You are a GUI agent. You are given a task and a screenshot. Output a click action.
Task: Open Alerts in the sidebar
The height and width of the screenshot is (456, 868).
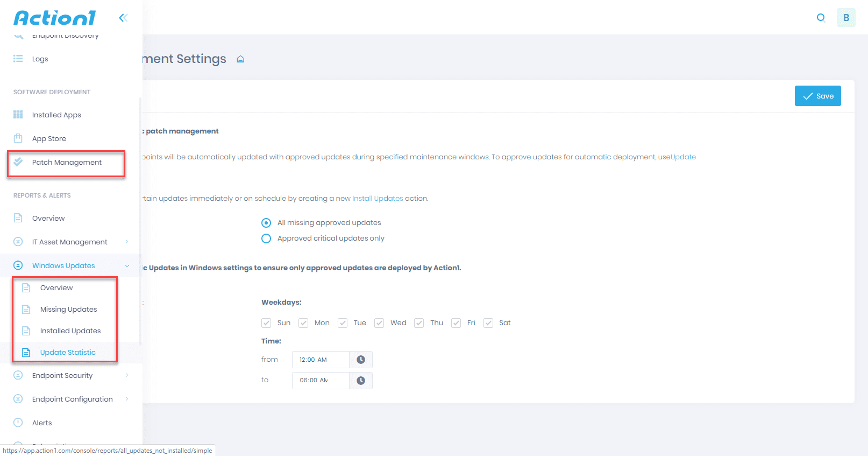42,423
